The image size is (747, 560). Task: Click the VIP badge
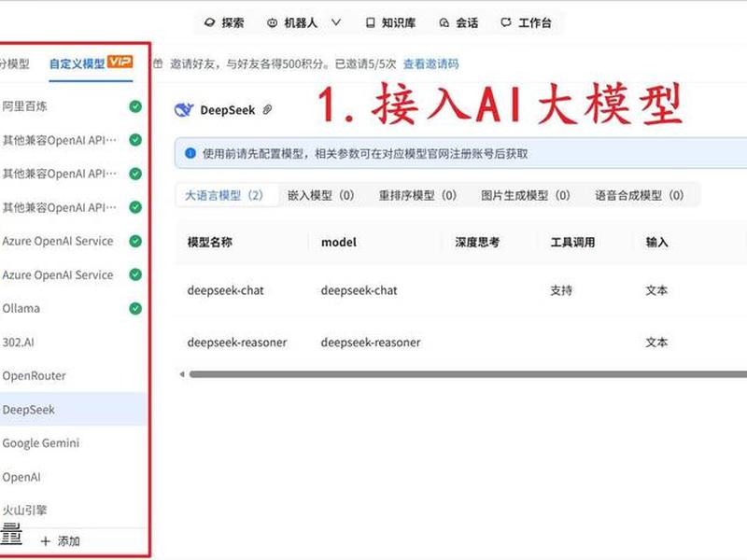click(120, 62)
